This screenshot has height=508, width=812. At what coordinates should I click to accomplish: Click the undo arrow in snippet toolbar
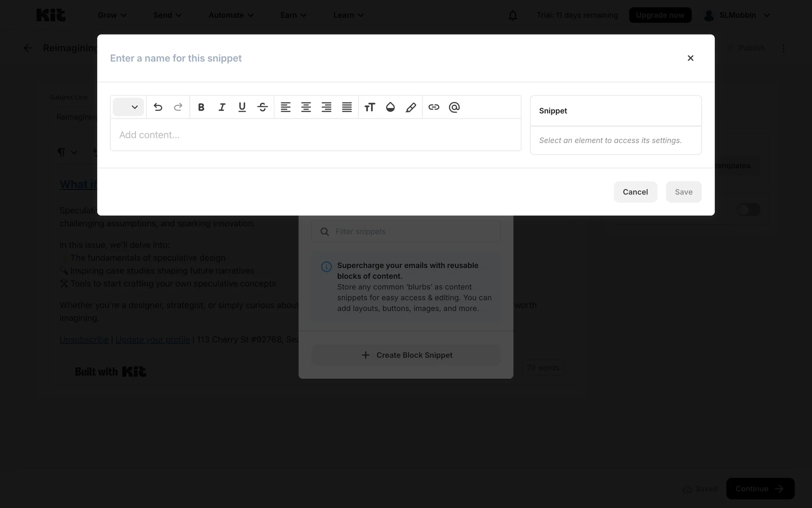pos(158,107)
